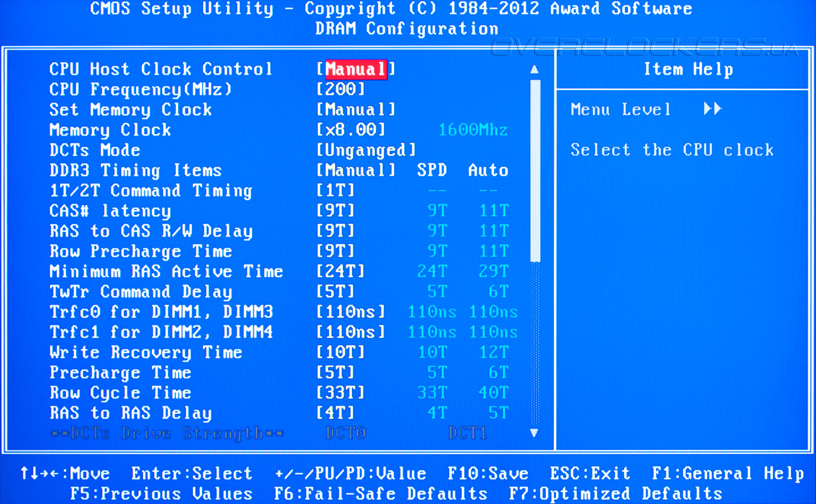Click the 1T/2T Command Timing label
Viewport: 816px width, 504px height.
(151, 191)
